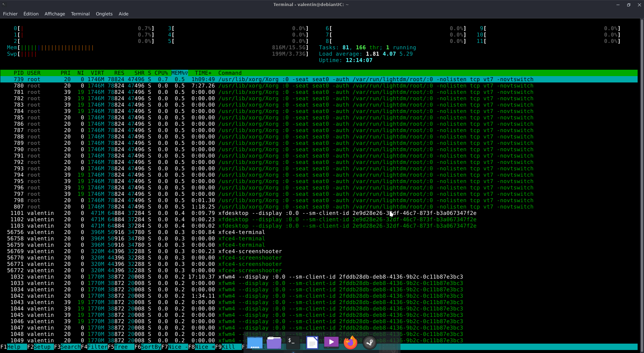Toggle F5 Tree view
Viewport: 644px width, 353px height.
point(121,347)
